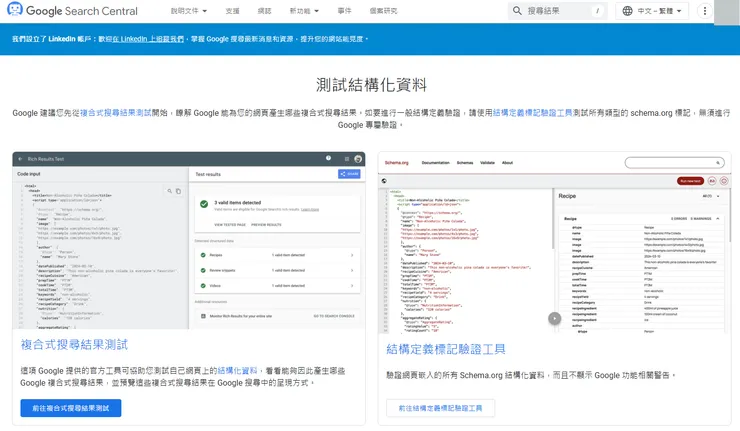Screen dimensions: 740x431
Task: Click the 前往結構定義標記驗證工具 button
Action: pos(440,408)
